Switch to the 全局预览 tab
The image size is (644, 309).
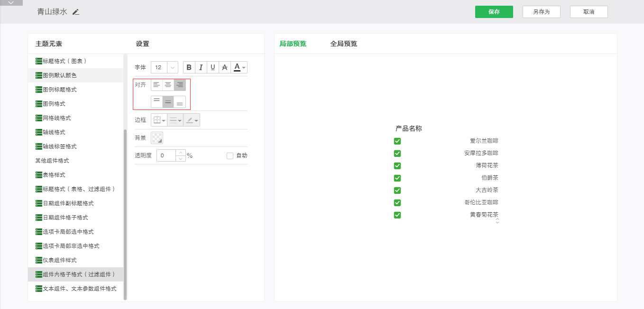coord(343,44)
